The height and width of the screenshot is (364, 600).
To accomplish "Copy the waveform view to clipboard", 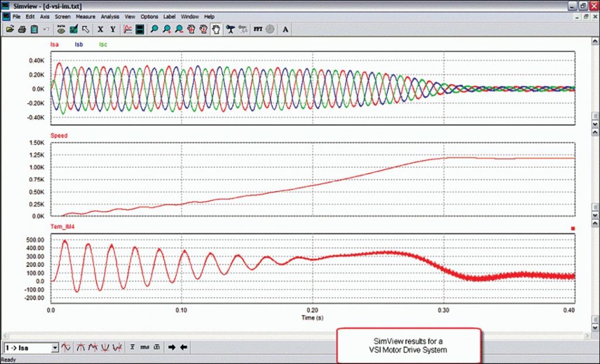I will [34, 29].
